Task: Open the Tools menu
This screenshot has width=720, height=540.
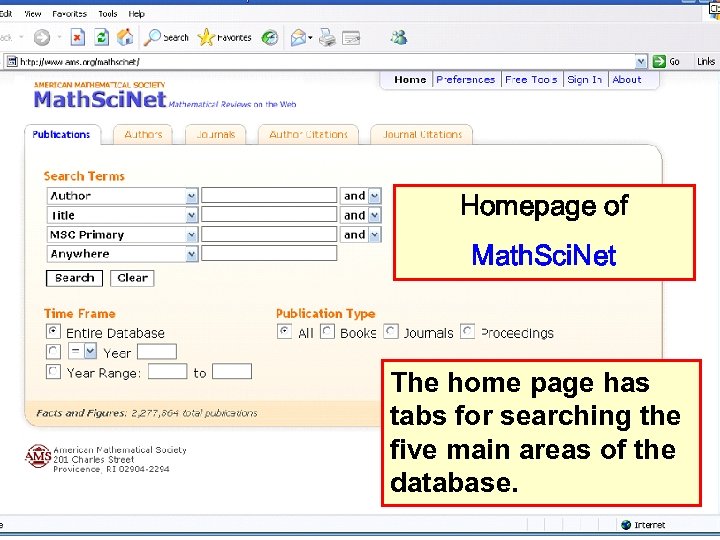Action: pyautogui.click(x=107, y=14)
